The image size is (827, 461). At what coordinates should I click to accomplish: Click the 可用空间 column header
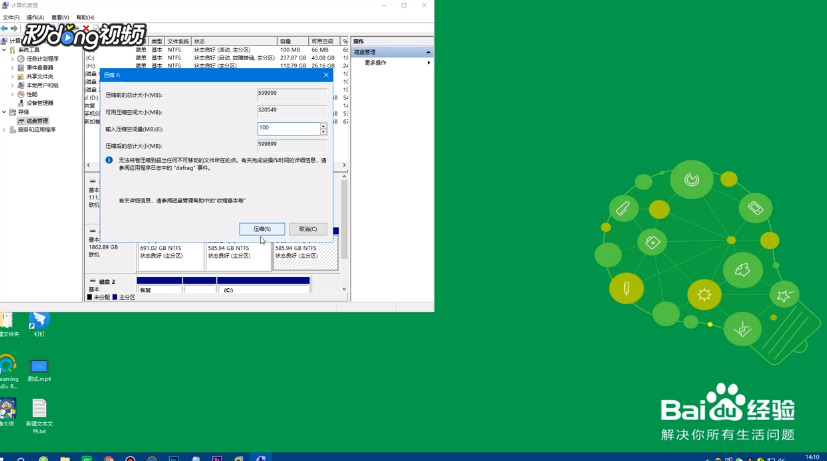coord(324,41)
